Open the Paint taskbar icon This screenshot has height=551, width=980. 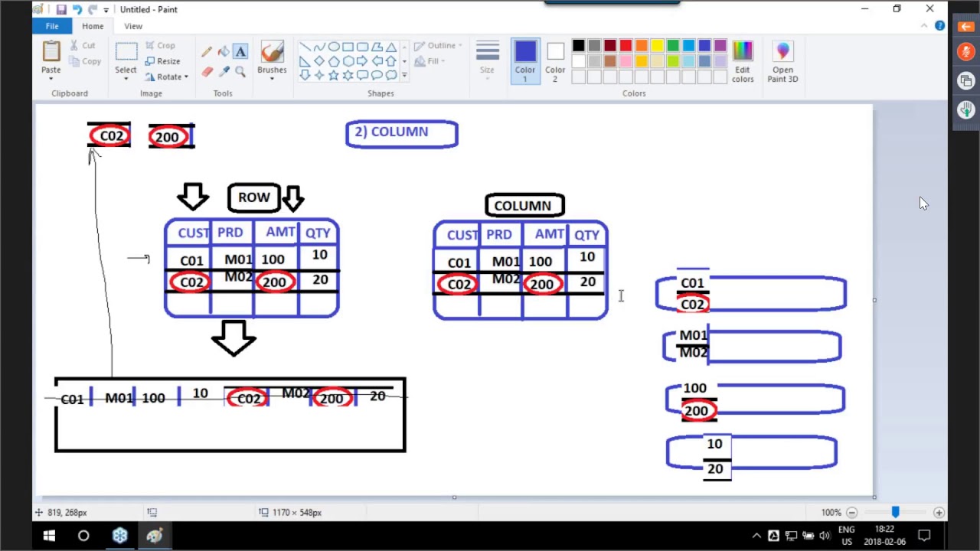(155, 536)
